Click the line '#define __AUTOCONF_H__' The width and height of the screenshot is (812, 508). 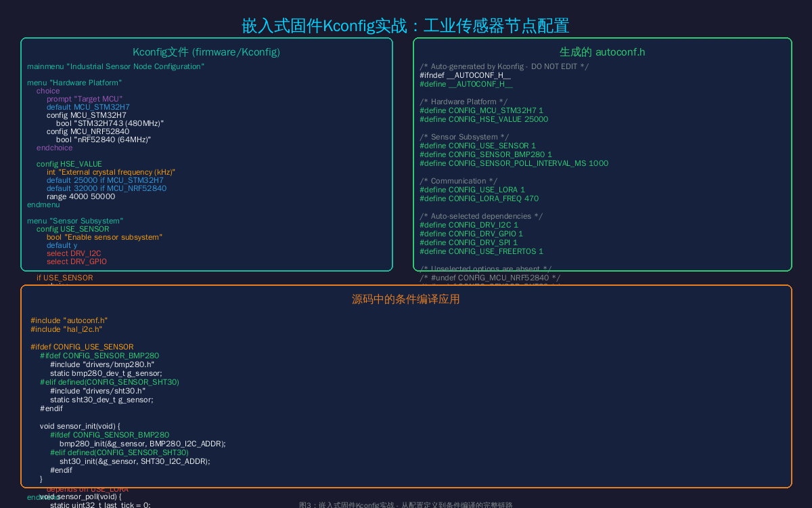[x=466, y=84]
